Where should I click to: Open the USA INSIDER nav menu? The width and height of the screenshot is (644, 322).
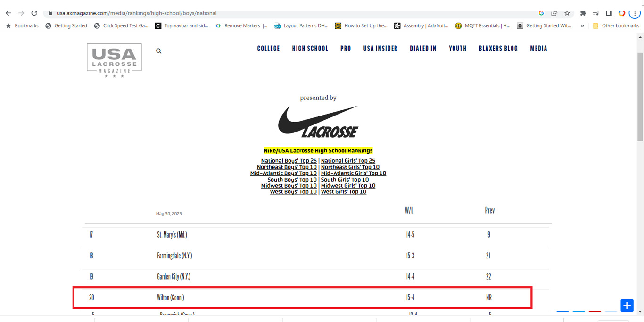(380, 49)
